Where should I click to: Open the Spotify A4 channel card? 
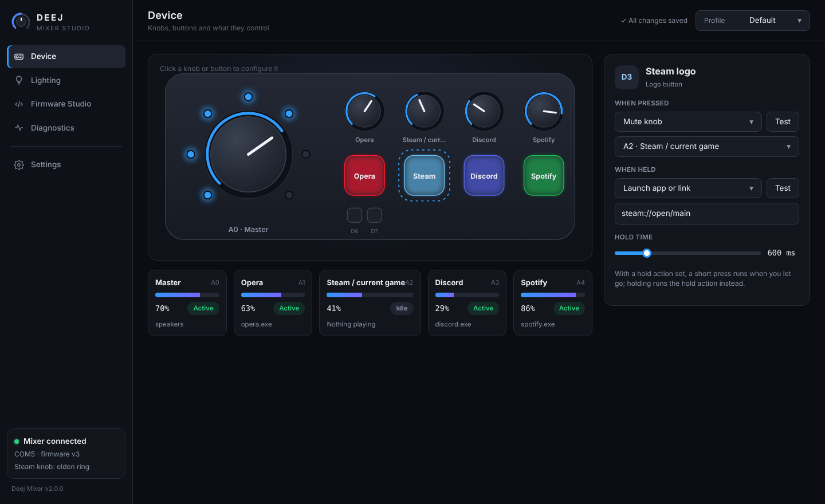pos(553,303)
